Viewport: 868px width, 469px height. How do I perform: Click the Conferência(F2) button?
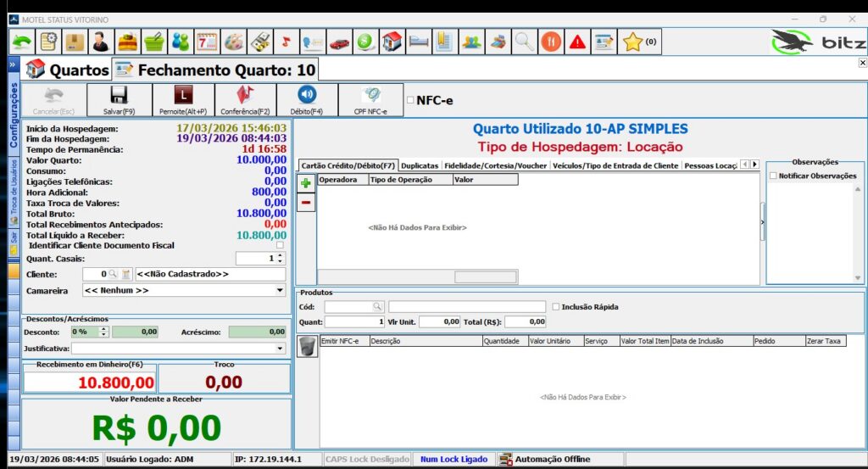click(245, 100)
